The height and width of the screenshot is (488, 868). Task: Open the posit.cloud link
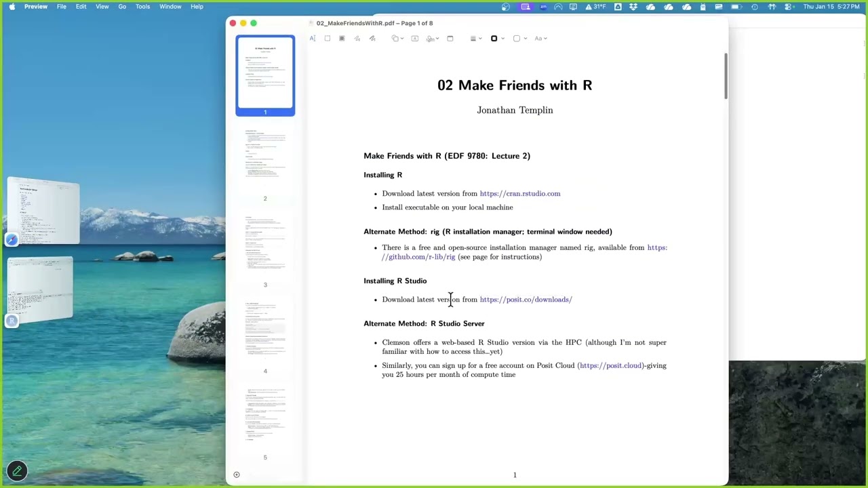(x=610, y=365)
